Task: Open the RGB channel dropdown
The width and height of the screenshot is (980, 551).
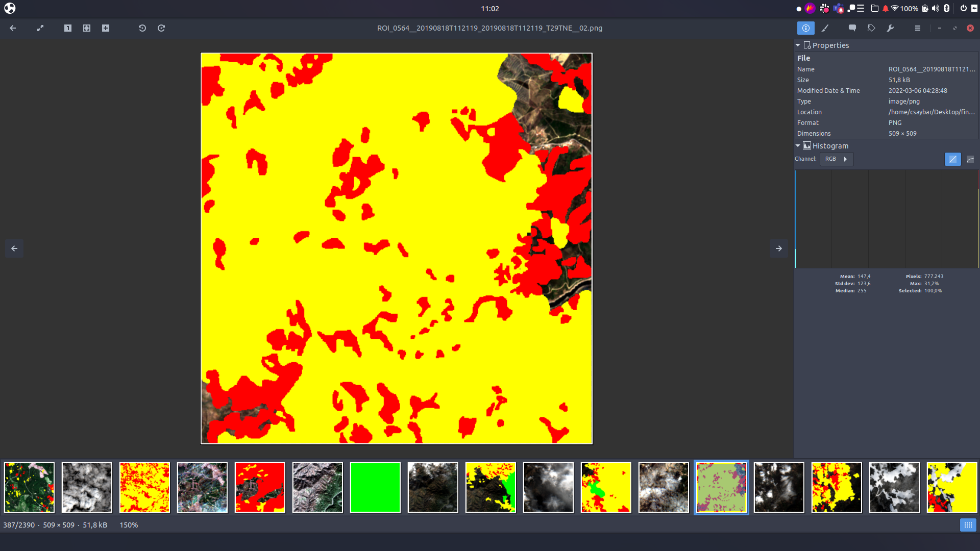Action: (837, 159)
